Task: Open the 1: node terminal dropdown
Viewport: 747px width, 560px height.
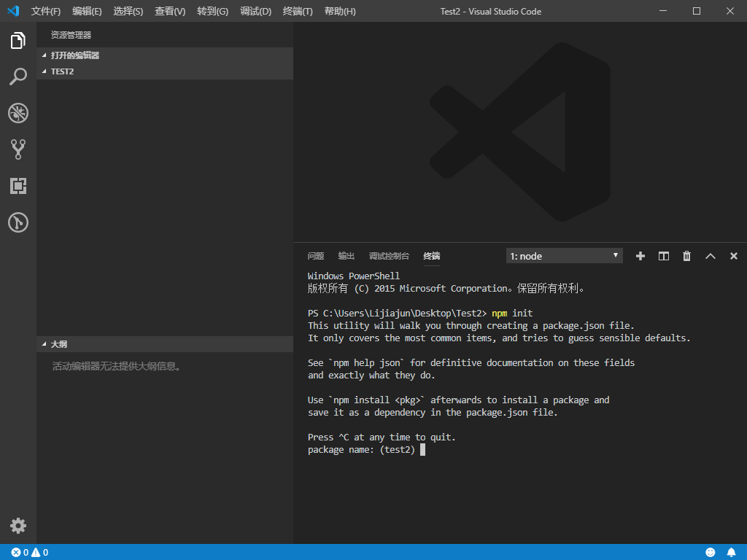Action: click(564, 255)
